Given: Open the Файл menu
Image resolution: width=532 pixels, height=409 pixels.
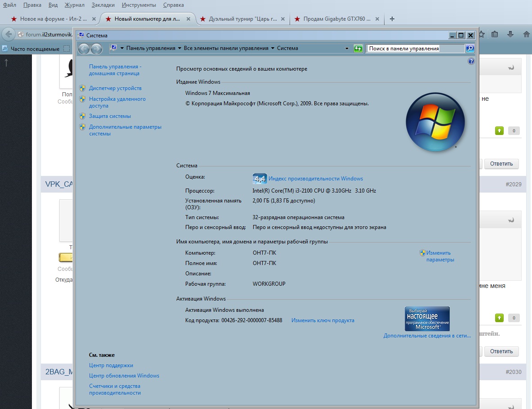Looking at the screenshot, I should [9, 5].
